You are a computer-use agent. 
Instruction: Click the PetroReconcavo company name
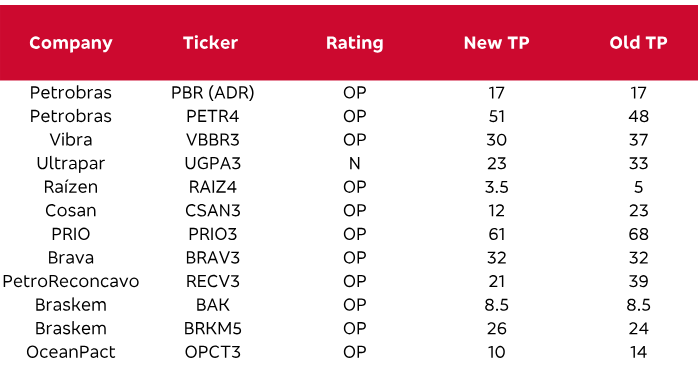pyautogui.click(x=71, y=281)
